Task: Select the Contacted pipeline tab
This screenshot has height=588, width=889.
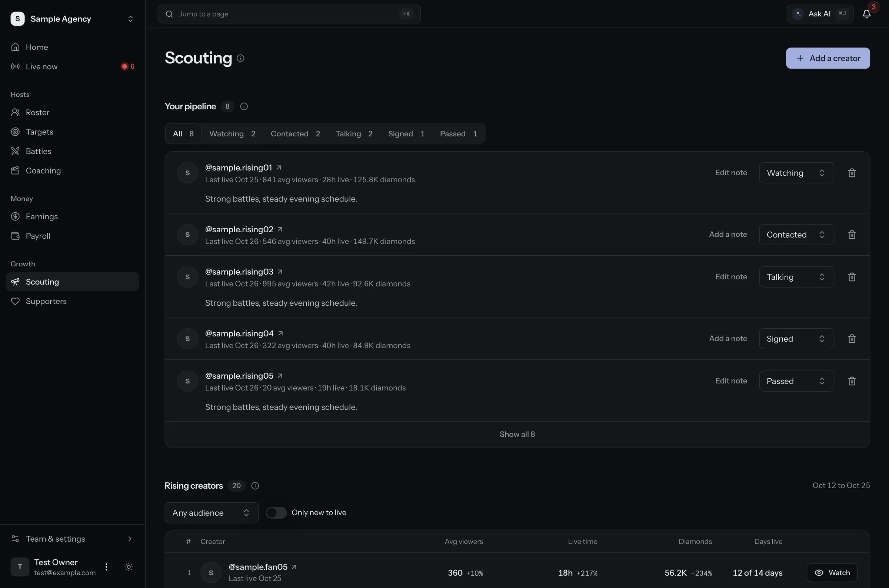Action: [x=295, y=134]
